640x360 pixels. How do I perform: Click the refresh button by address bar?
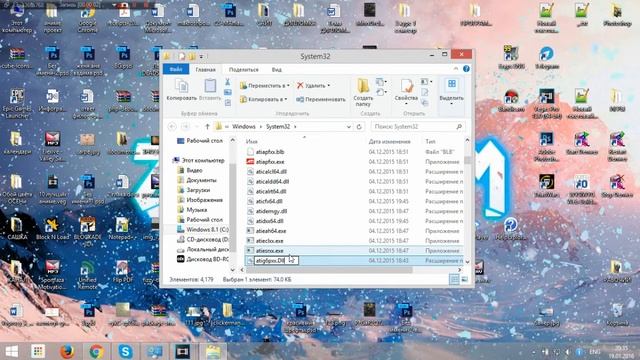click(359, 127)
